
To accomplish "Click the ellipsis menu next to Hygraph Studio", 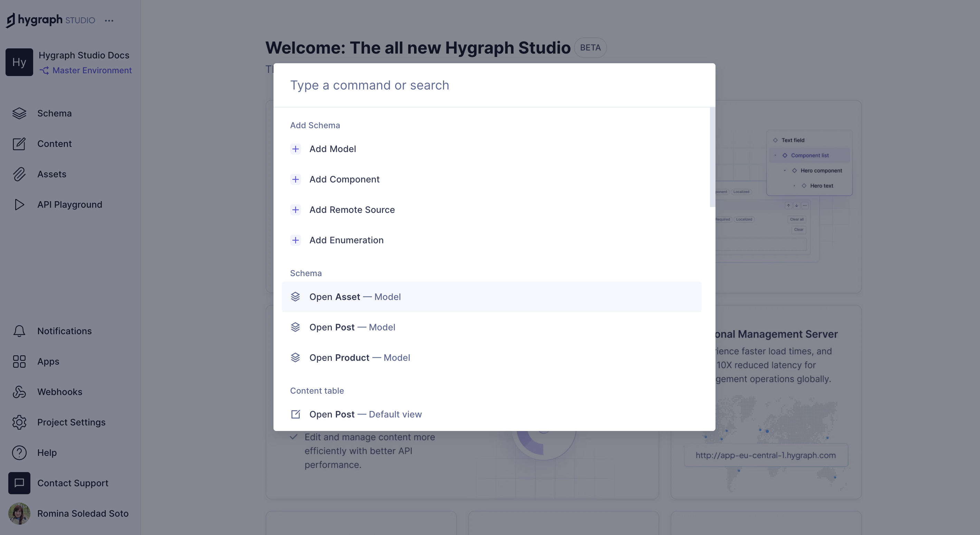I will click(x=109, y=19).
